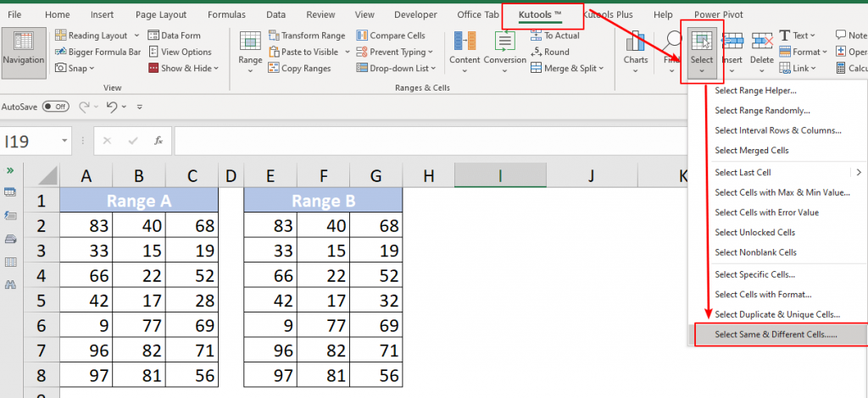
Task: Click the Charts button in ribbon
Action: tap(635, 50)
